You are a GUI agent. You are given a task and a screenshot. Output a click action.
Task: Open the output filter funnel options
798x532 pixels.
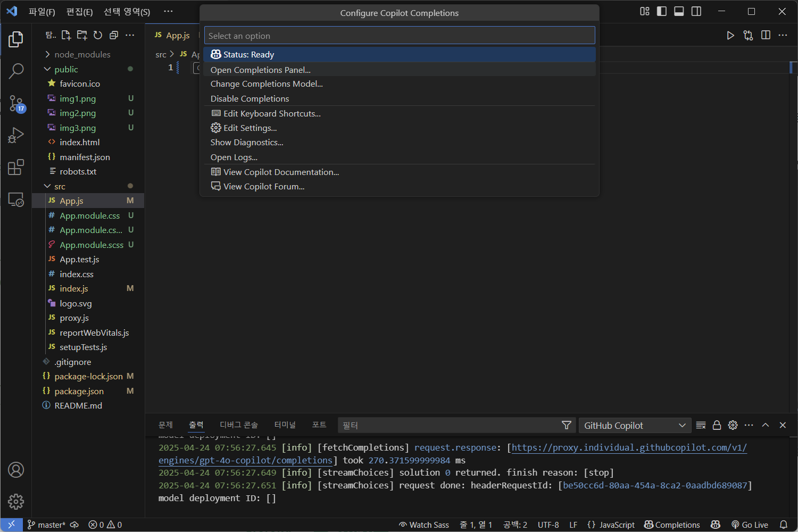[567, 425]
